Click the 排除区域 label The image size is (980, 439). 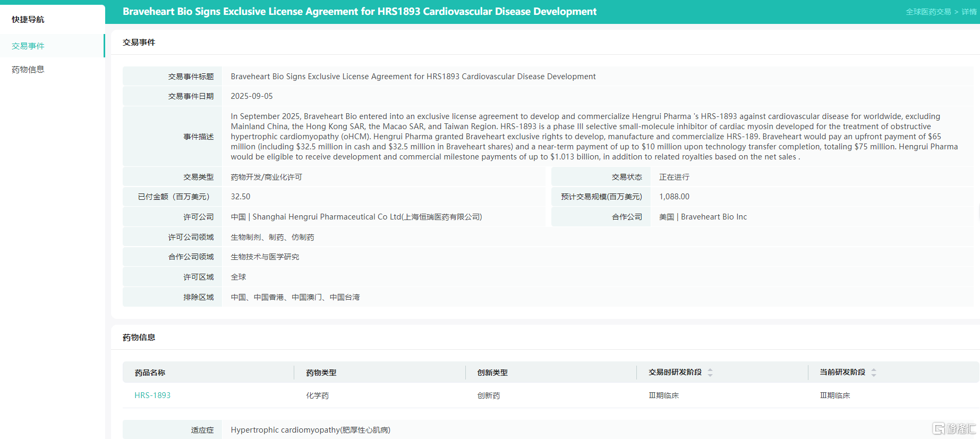[x=199, y=297]
